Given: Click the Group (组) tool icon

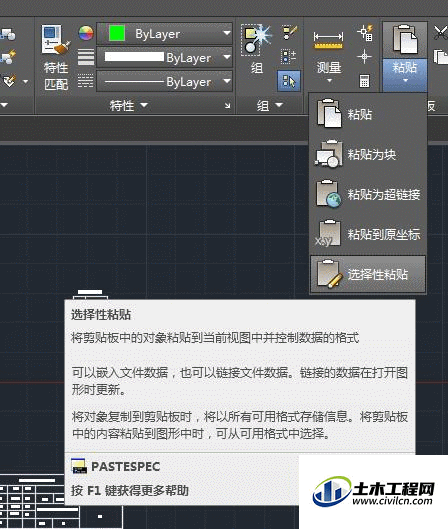Looking at the screenshot, I should click(x=256, y=40).
